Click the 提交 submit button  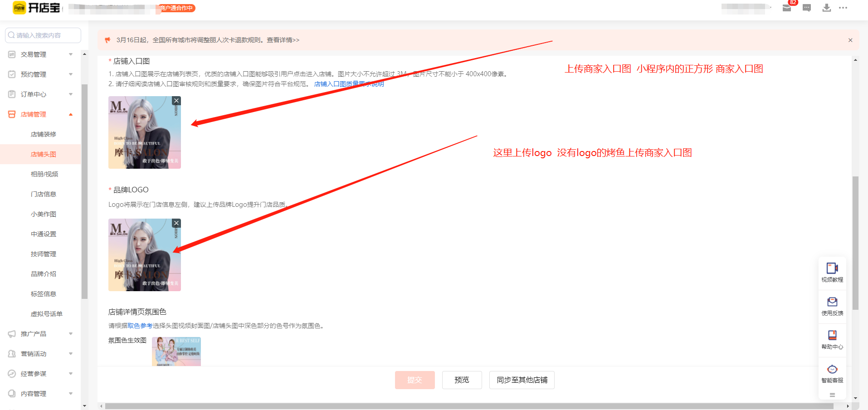click(x=414, y=380)
